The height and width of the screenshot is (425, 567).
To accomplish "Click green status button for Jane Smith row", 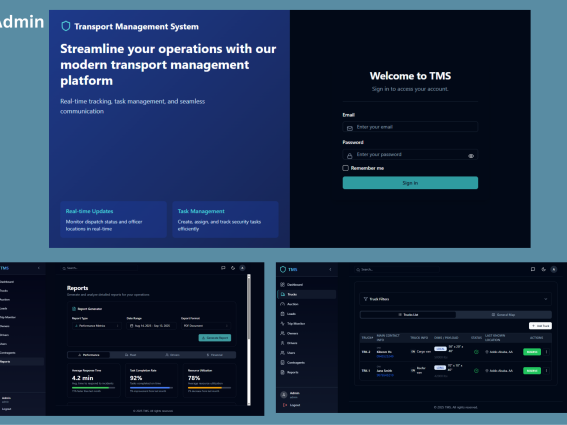I will (x=532, y=371).
